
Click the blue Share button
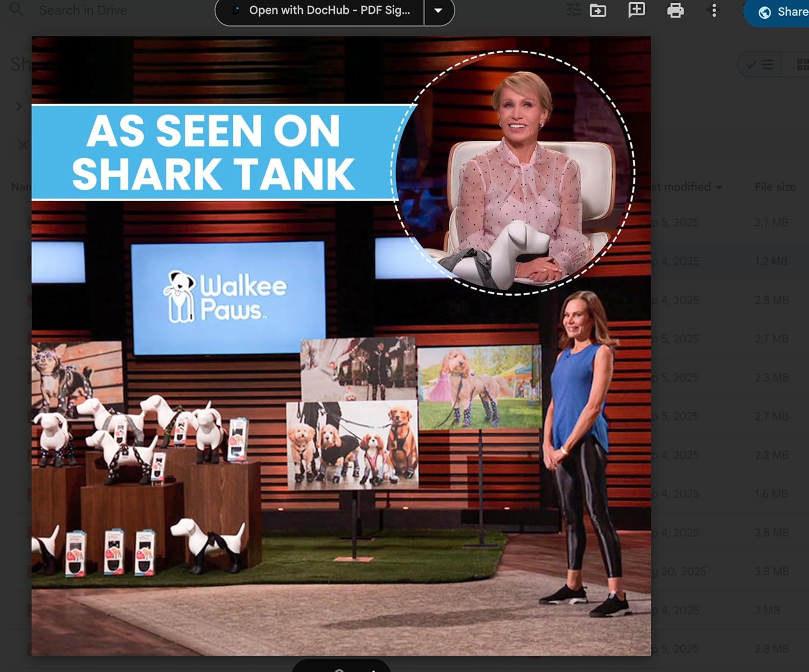[777, 12]
